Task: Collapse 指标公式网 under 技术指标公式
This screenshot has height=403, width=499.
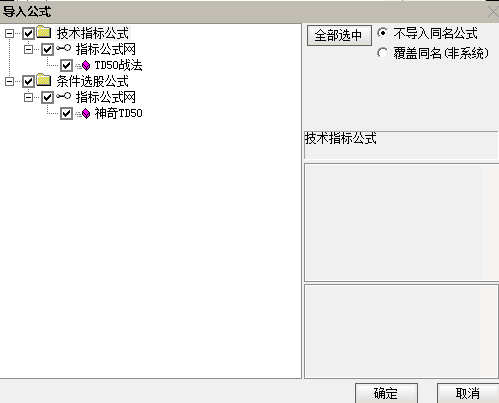Action: (x=29, y=49)
